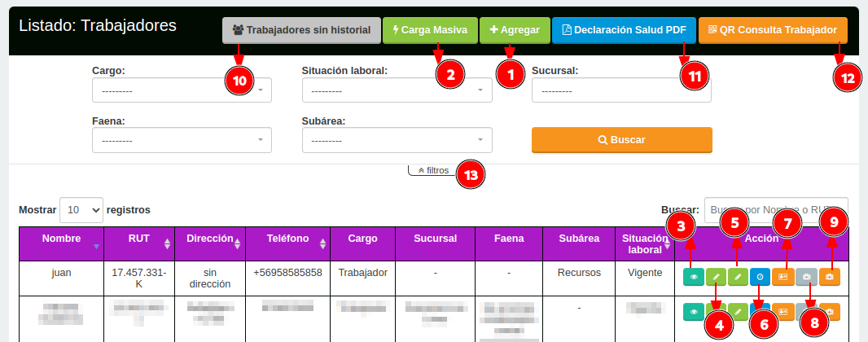Sort table by Teléfono column arrows
The width and height of the screenshot is (868, 342).
pos(322,243)
